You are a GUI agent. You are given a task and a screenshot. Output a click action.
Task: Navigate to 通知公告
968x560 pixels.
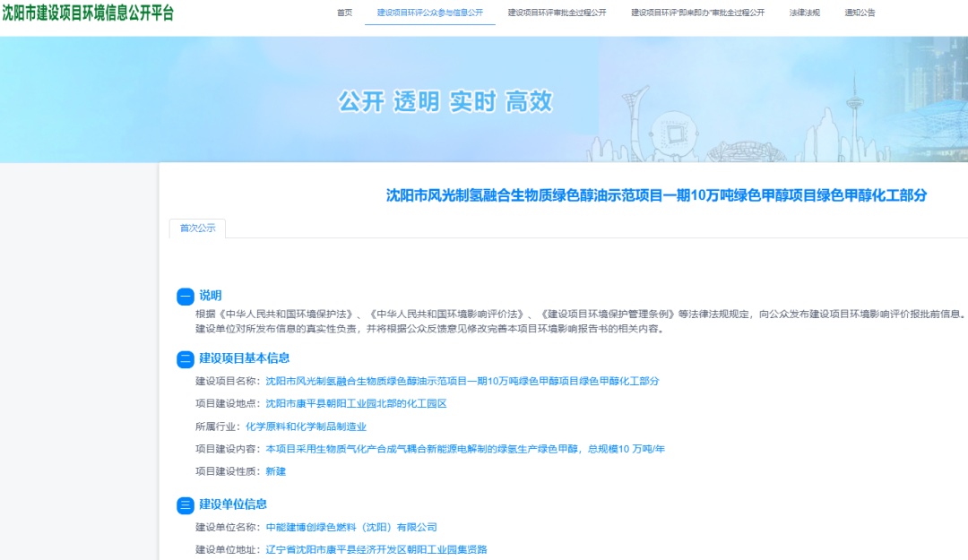tap(860, 13)
